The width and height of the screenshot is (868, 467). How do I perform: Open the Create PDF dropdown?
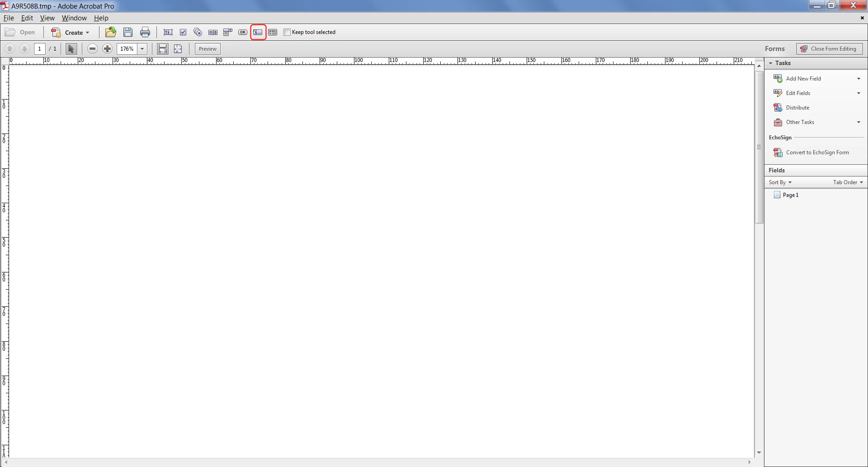click(x=70, y=32)
